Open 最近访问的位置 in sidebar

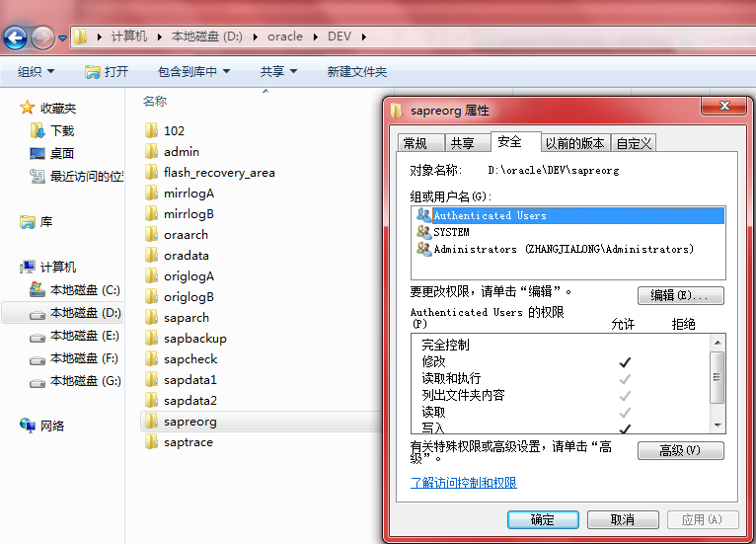click(x=77, y=176)
